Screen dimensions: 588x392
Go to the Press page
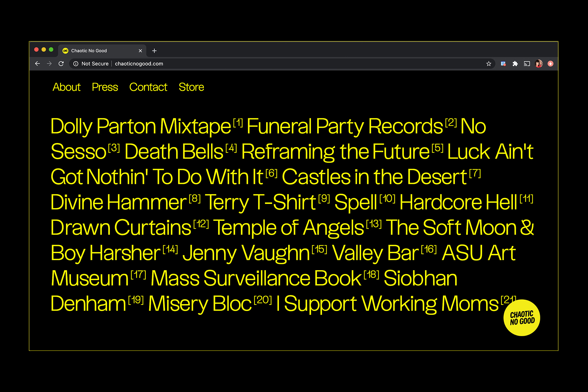105,87
